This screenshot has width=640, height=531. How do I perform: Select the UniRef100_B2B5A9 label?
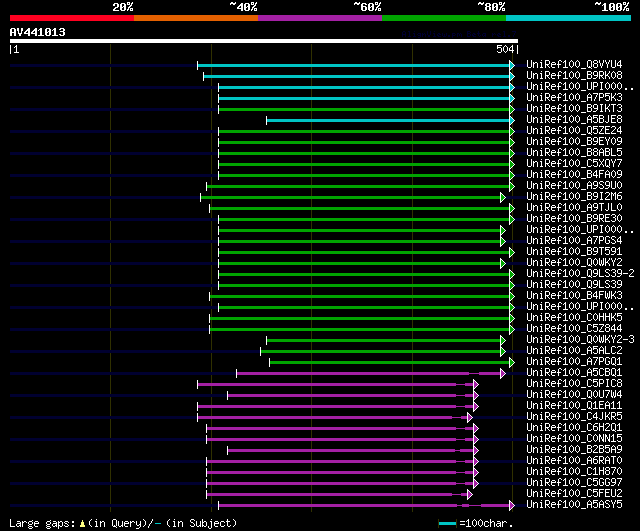click(574, 450)
